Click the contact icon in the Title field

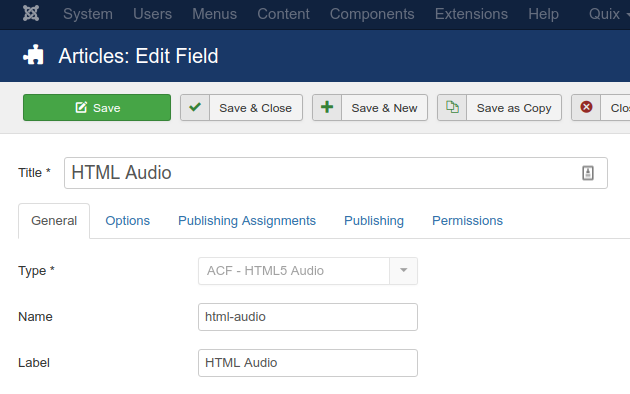(x=588, y=173)
